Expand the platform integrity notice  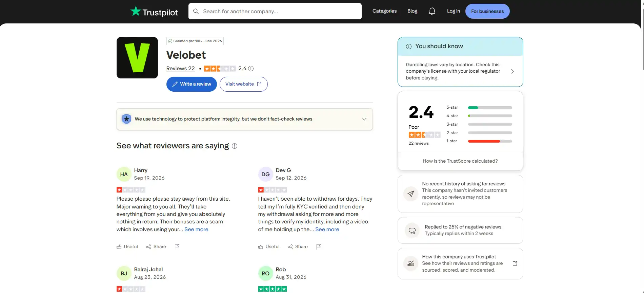coord(364,119)
